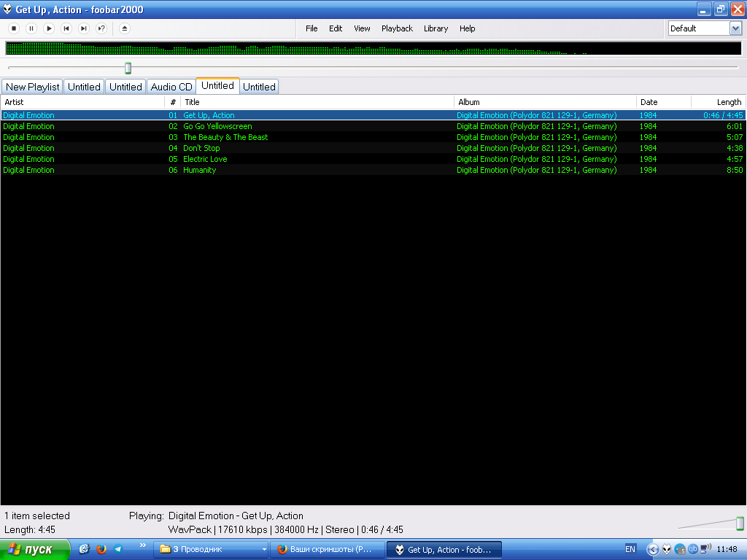Viewport: 747px width, 560px height.
Task: Click the Stop playback button
Action: point(14,28)
